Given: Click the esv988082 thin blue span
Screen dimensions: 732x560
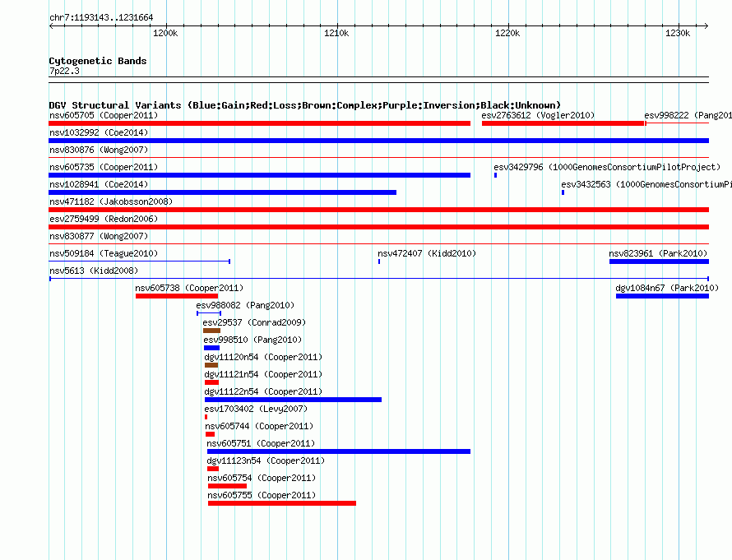Looking at the screenshot, I should pyautogui.click(x=209, y=313).
